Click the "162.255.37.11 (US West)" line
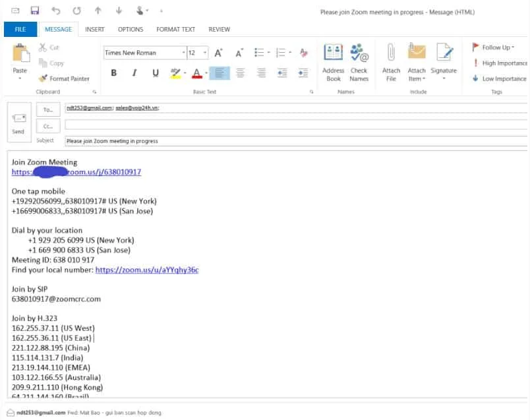The width and height of the screenshot is (530, 420). [53, 328]
